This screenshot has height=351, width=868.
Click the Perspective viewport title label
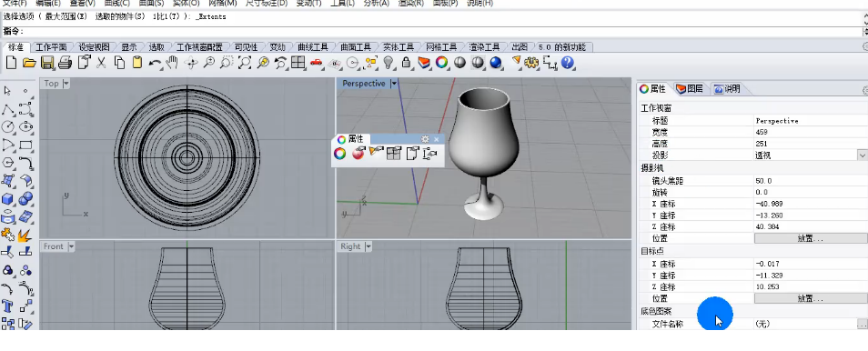tap(364, 84)
